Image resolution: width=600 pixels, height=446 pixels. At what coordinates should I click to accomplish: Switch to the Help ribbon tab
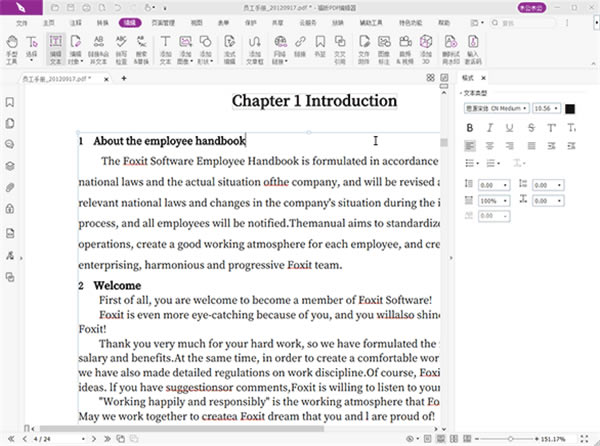(x=444, y=23)
